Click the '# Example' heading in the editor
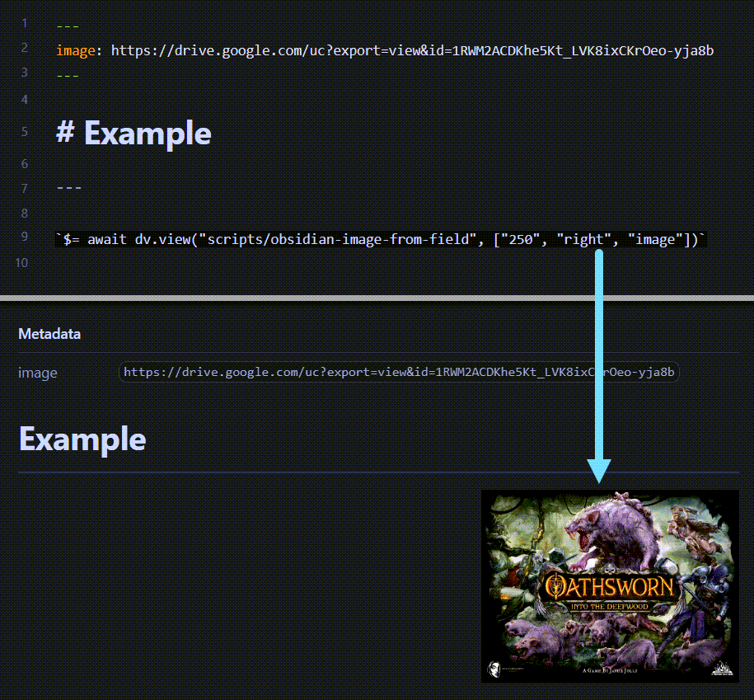Viewport: 754px width, 700px height. tap(133, 133)
